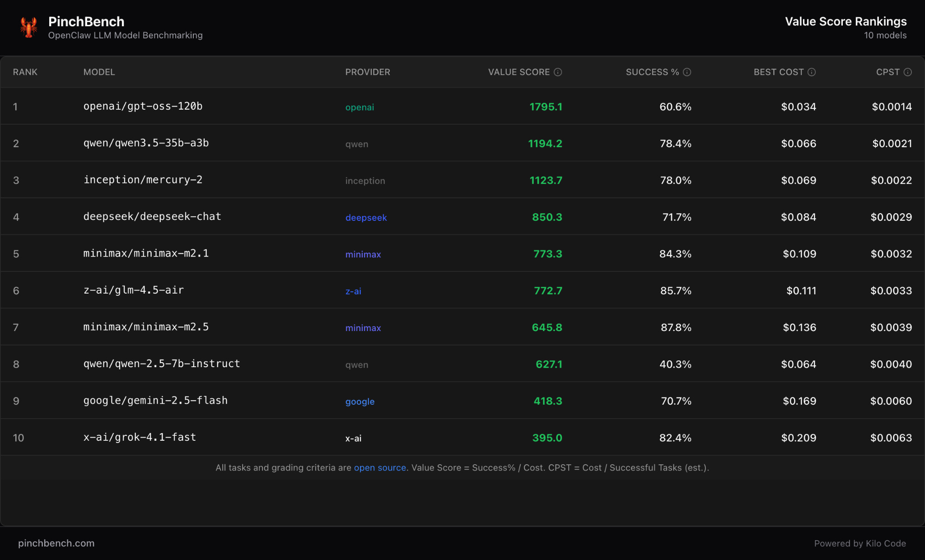Click the z-ai provider link
925x560 pixels.
353,291
